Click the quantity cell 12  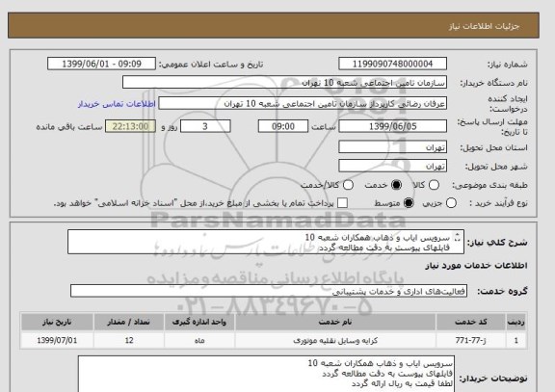pos(129,341)
